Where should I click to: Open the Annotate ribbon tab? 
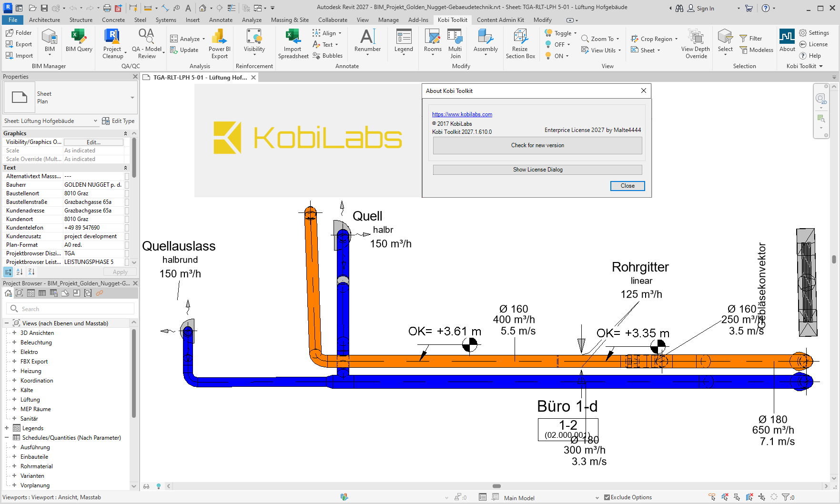point(221,20)
